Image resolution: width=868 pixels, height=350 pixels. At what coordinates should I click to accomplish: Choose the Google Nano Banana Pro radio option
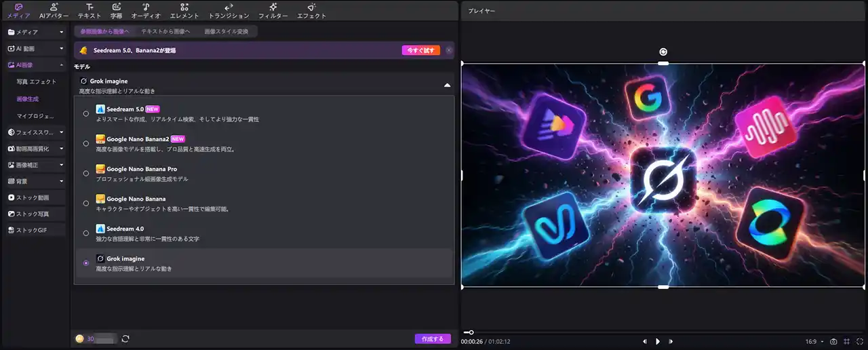[x=86, y=174]
